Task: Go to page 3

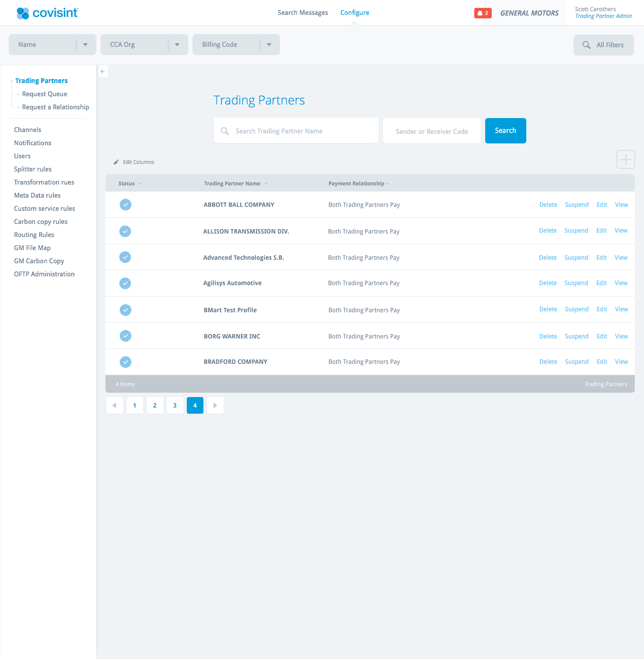Action: coord(175,405)
